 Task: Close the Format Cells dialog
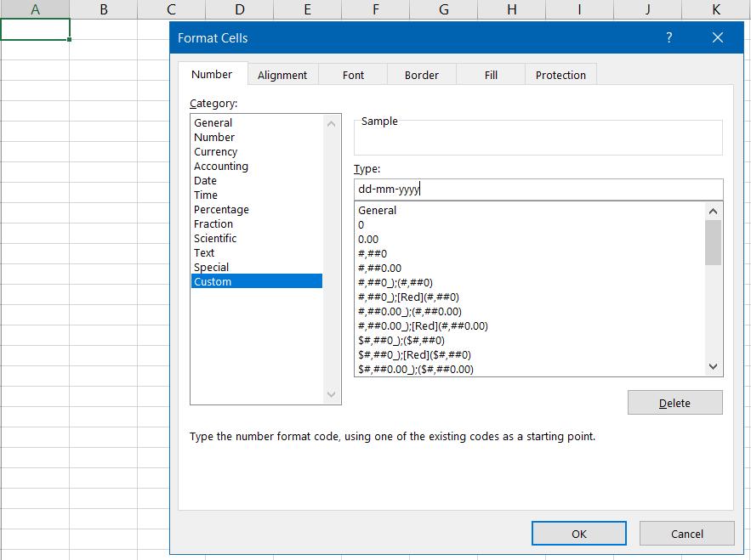[x=718, y=38]
